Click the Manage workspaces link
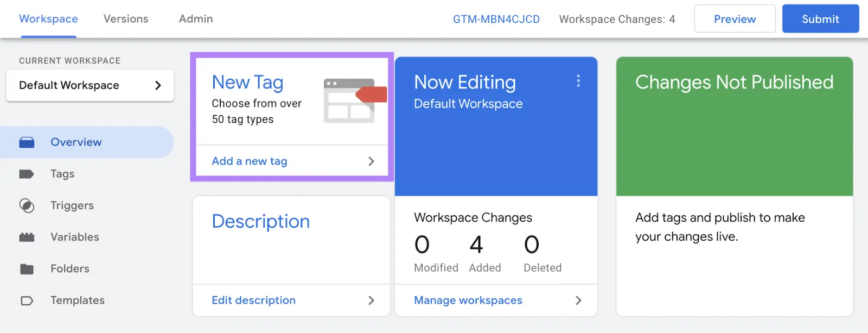 pyautogui.click(x=468, y=300)
